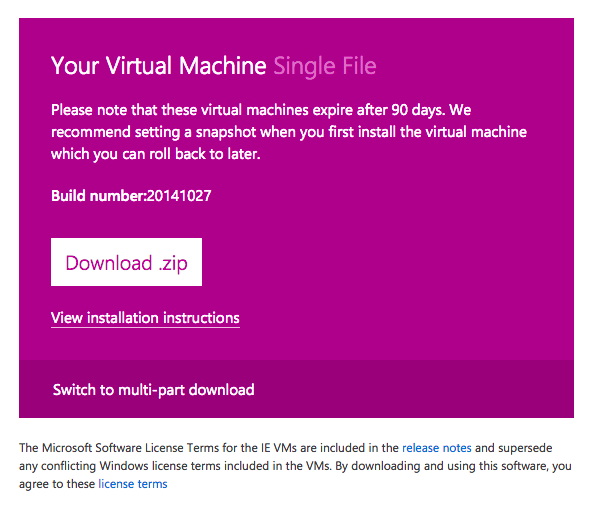Click the and supersede text
This screenshot has height=512, width=594.
coord(514,448)
